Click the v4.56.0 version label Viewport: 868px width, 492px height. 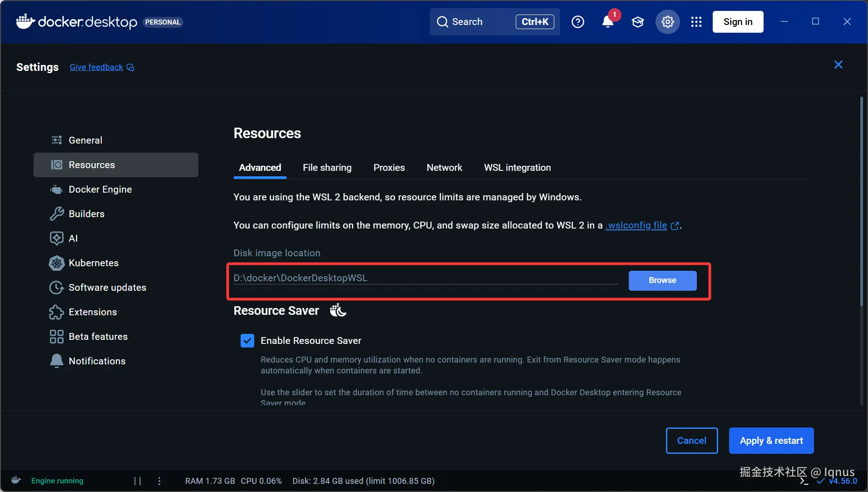(843, 481)
